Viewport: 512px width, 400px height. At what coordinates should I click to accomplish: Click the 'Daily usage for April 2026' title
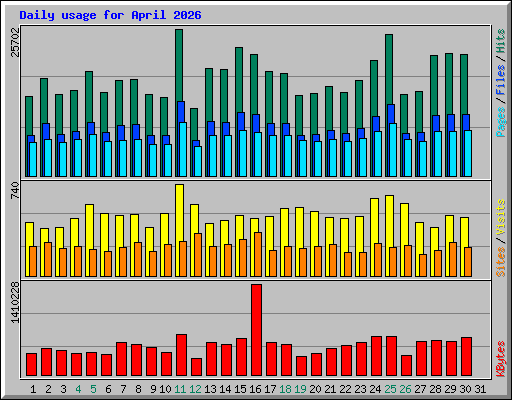coord(110,15)
